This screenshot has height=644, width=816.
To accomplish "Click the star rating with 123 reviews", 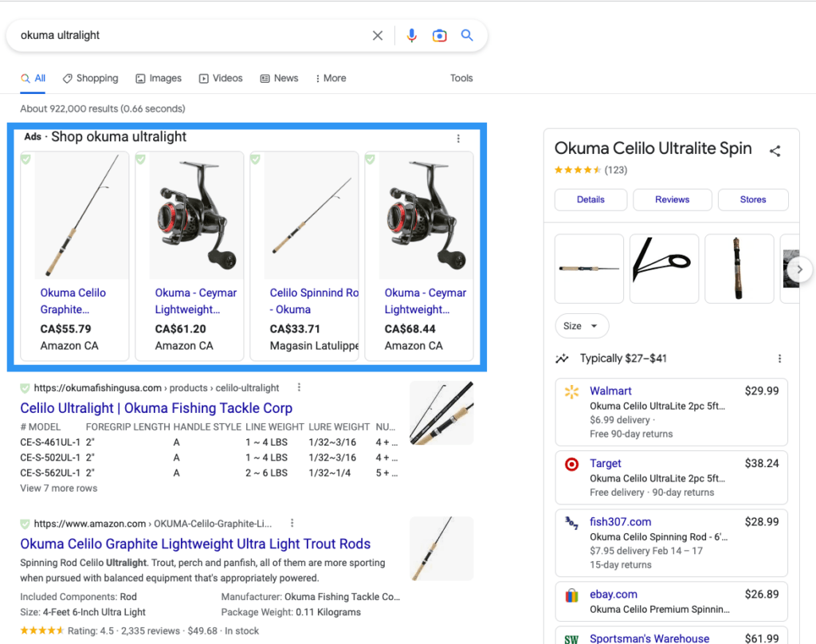I will (x=590, y=171).
